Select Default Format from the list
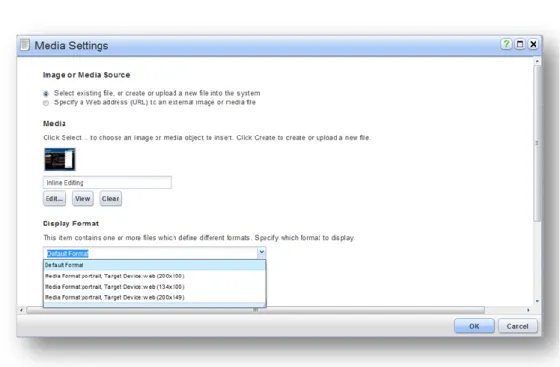560x367 pixels. point(154,265)
